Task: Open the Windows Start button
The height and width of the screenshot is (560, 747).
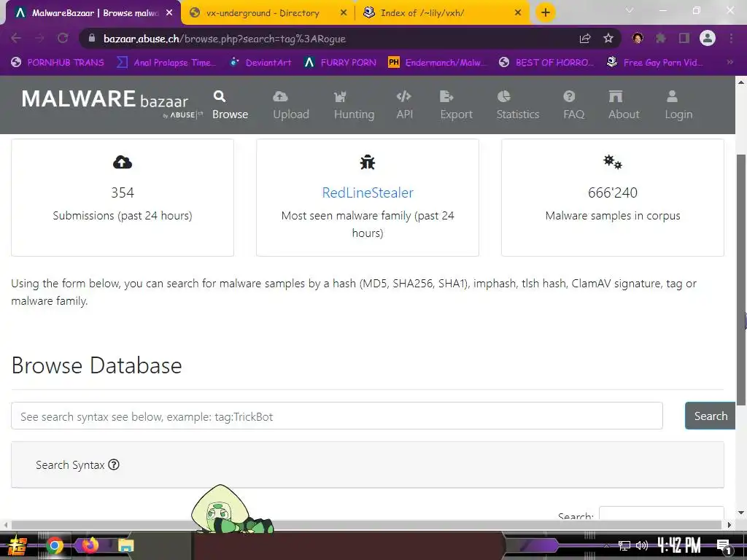Action: click(17, 545)
